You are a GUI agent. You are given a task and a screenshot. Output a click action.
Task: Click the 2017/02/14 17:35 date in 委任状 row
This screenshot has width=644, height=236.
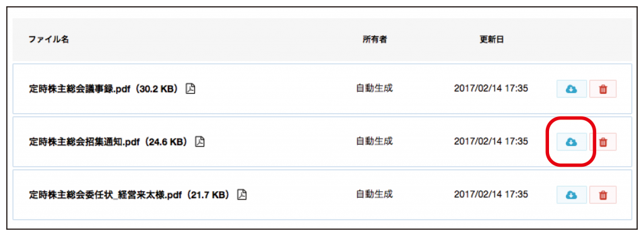coord(491,194)
